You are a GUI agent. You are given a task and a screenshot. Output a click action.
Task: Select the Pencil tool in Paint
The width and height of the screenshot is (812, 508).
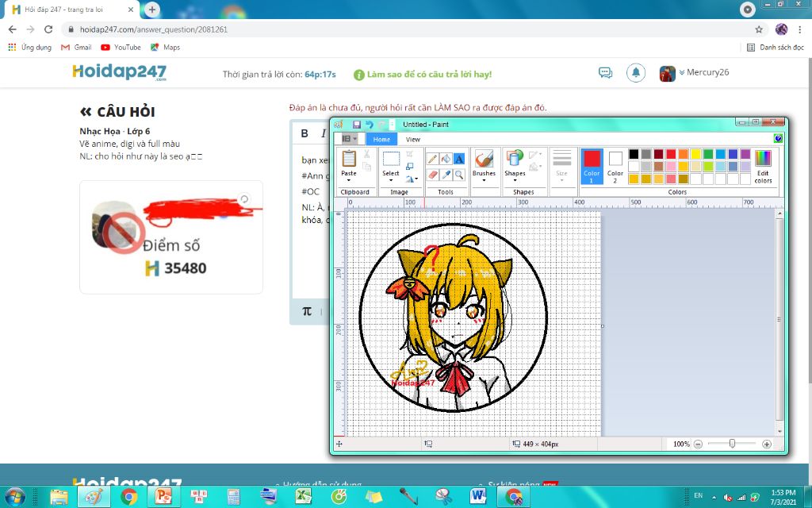tap(432, 159)
